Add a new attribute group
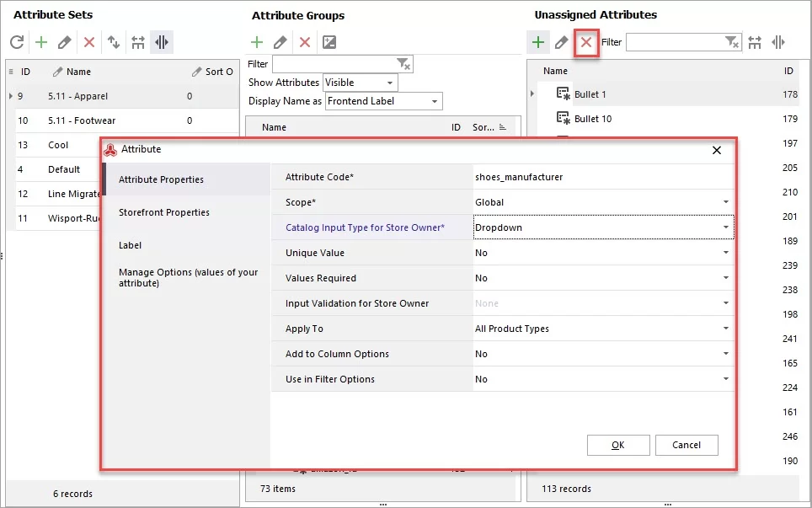The width and height of the screenshot is (812, 508). [x=257, y=42]
